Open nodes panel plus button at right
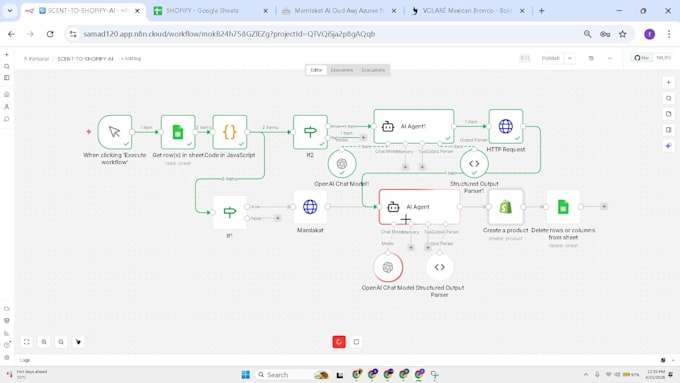 pyautogui.click(x=668, y=82)
